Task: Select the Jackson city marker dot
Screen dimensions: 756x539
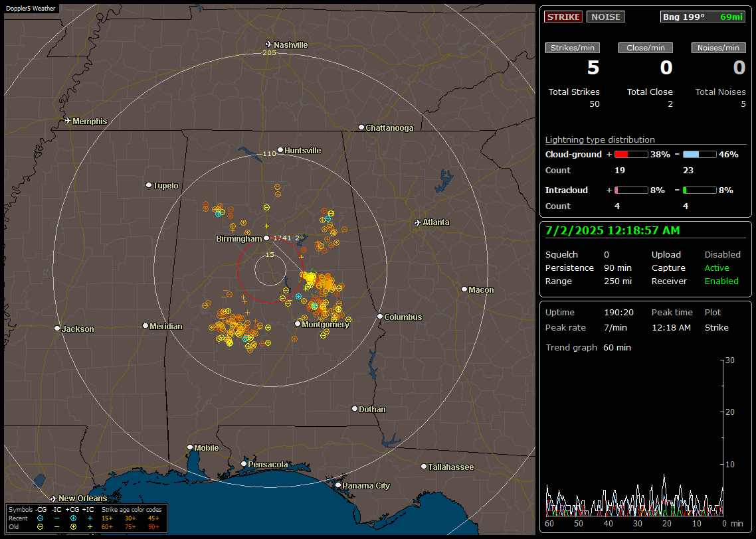Action: click(x=57, y=329)
